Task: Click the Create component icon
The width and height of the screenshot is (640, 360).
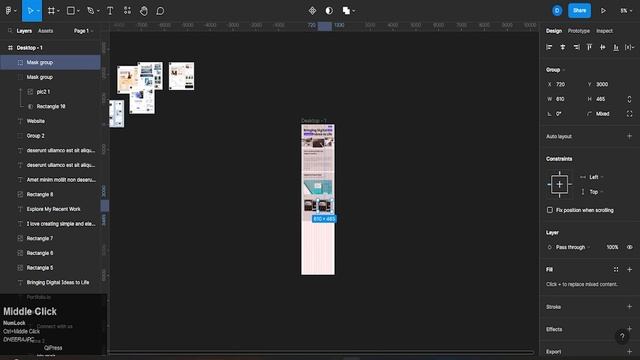Action: [312, 11]
